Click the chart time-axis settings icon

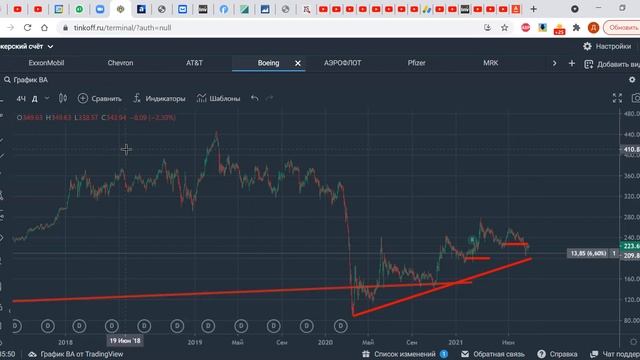pyautogui.click(x=633, y=342)
